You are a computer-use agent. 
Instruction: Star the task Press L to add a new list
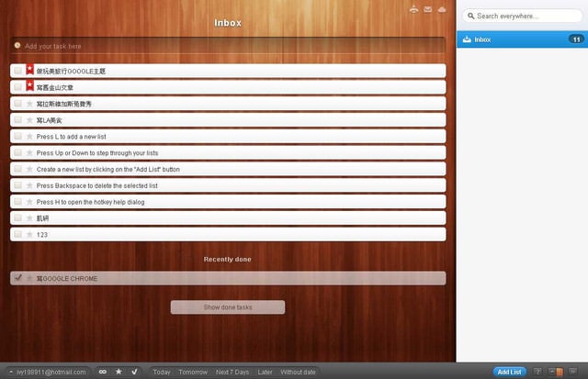[x=29, y=137]
